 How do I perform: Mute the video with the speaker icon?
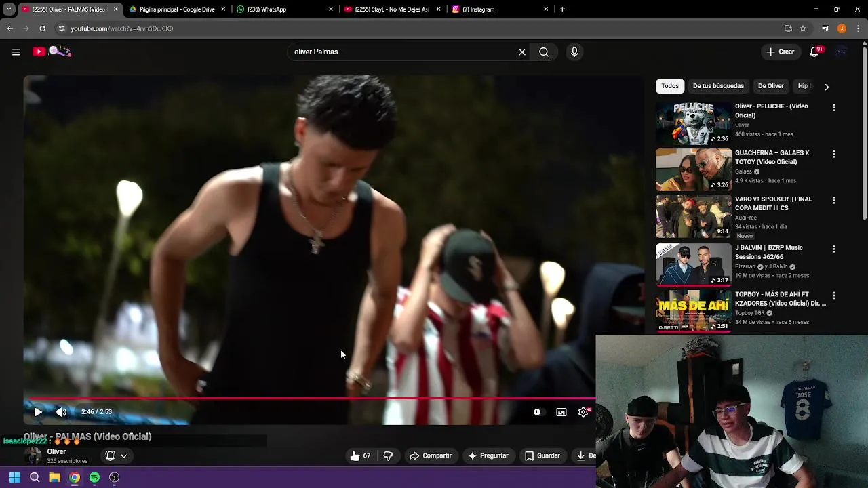click(x=61, y=411)
